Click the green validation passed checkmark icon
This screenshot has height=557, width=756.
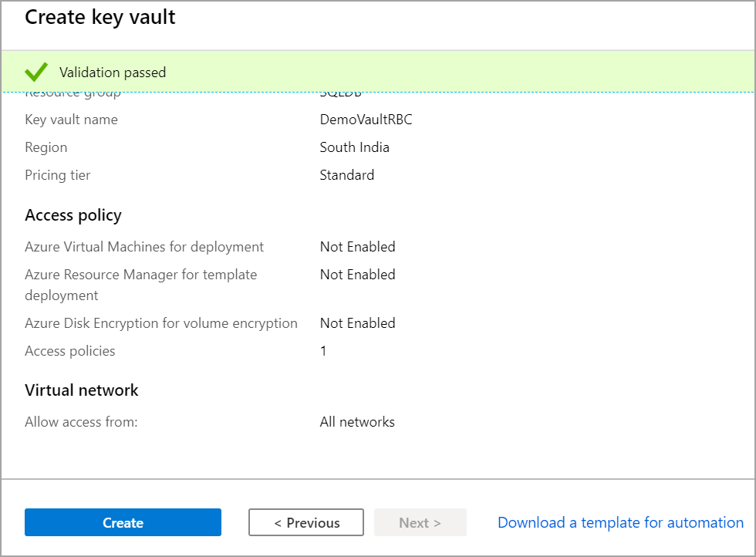click(36, 73)
